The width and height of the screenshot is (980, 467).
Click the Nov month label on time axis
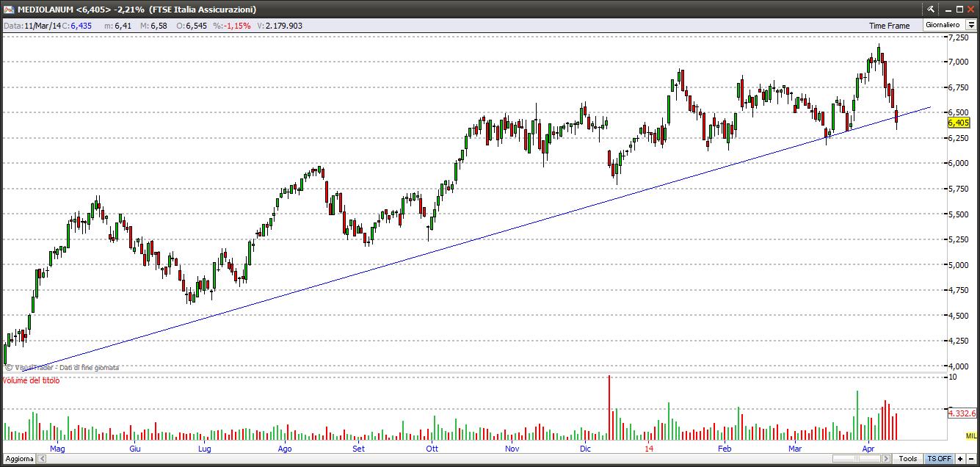pos(512,449)
